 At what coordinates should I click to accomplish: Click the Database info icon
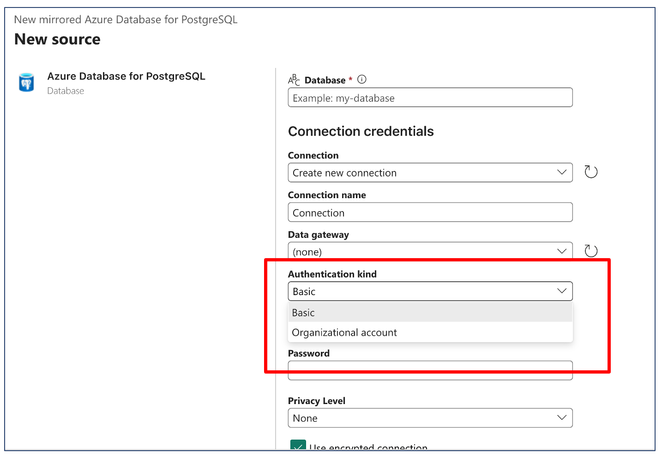(x=362, y=79)
